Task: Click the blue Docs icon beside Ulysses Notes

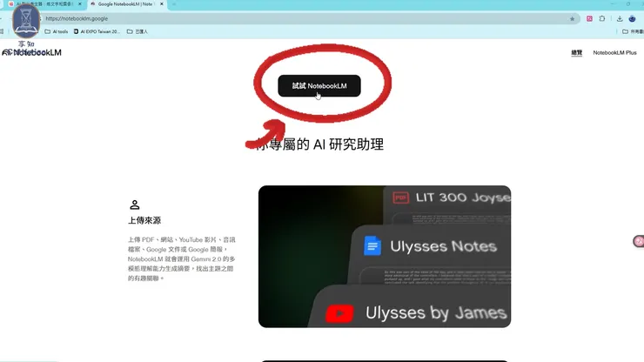Action: (x=372, y=245)
